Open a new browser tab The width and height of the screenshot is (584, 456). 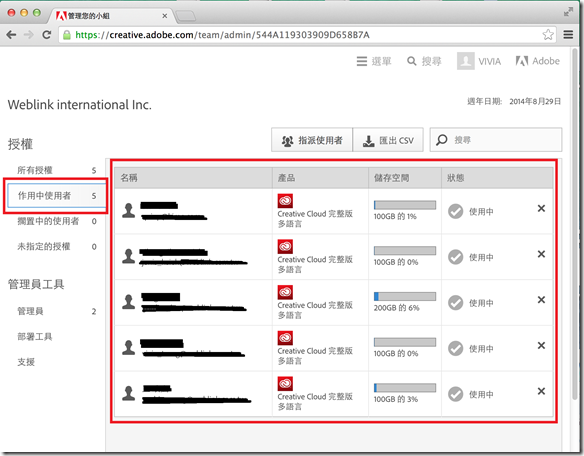coord(185,16)
